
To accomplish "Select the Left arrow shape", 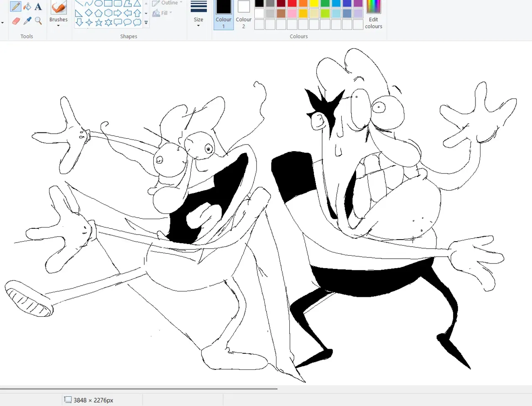I will (127, 13).
